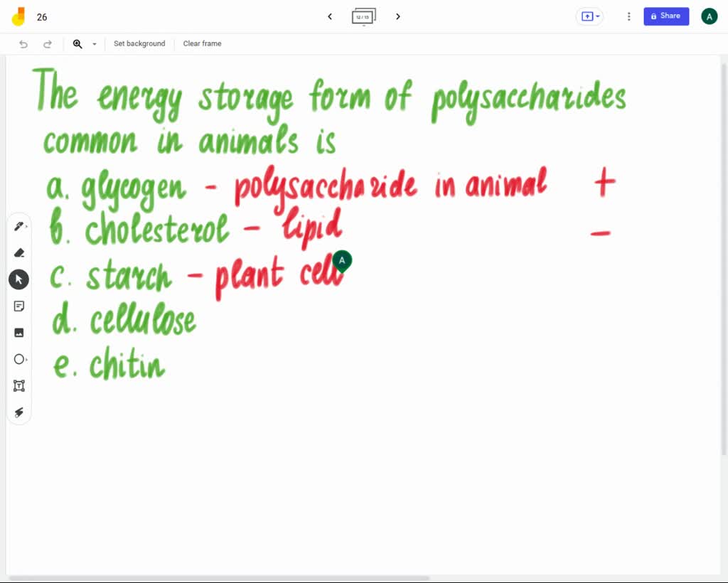
Task: Open the frame bar showing 12/13
Action: coord(363,16)
